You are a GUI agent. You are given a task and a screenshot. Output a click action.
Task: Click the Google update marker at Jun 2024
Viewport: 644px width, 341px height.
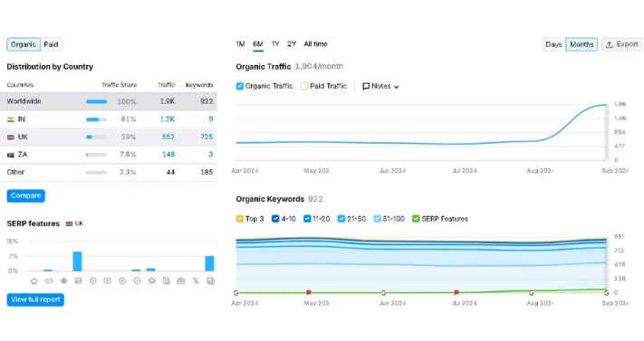coord(383,293)
